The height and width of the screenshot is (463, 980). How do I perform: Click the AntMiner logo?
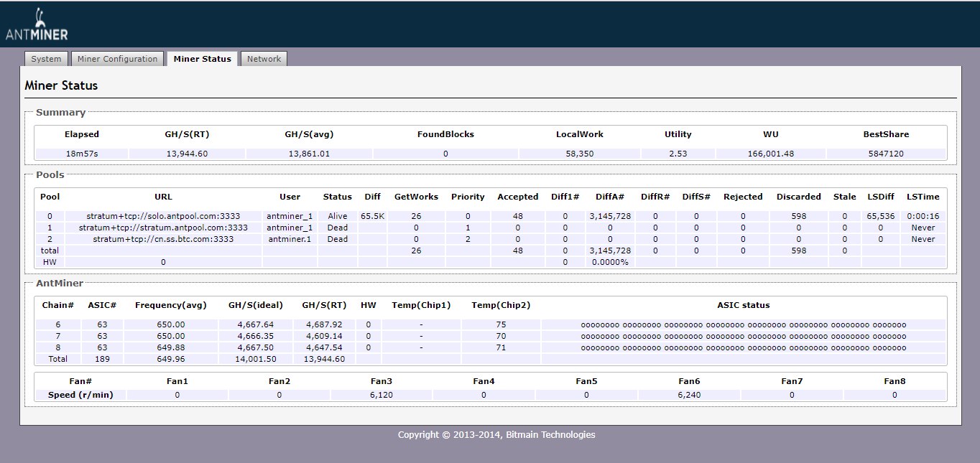tap(36, 24)
